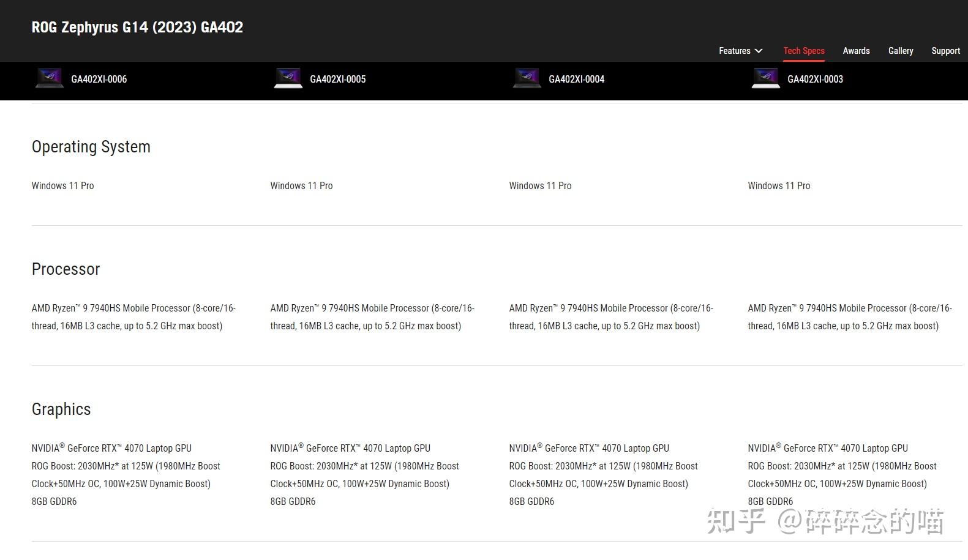Select the GA402XI-0005 model name

[x=338, y=79]
